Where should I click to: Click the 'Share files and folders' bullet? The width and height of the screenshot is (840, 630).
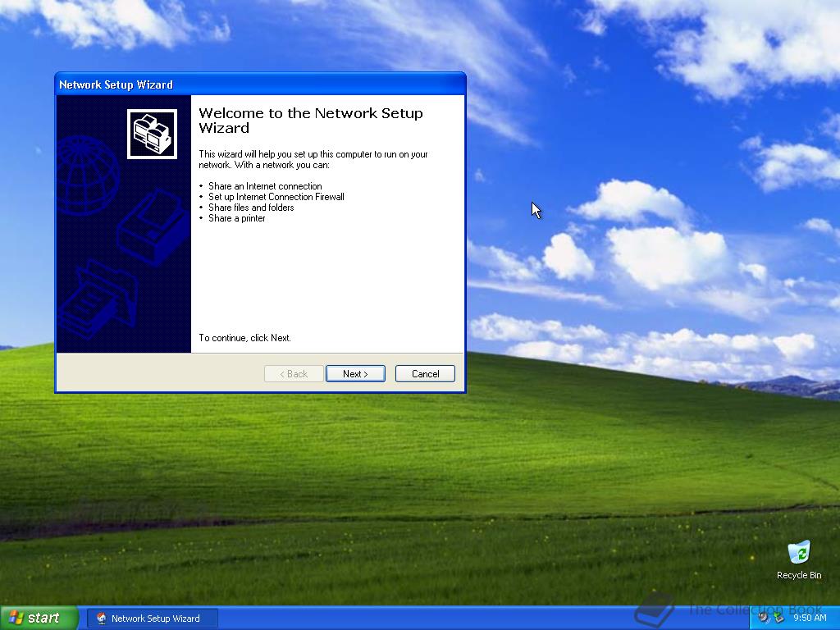click(x=251, y=208)
